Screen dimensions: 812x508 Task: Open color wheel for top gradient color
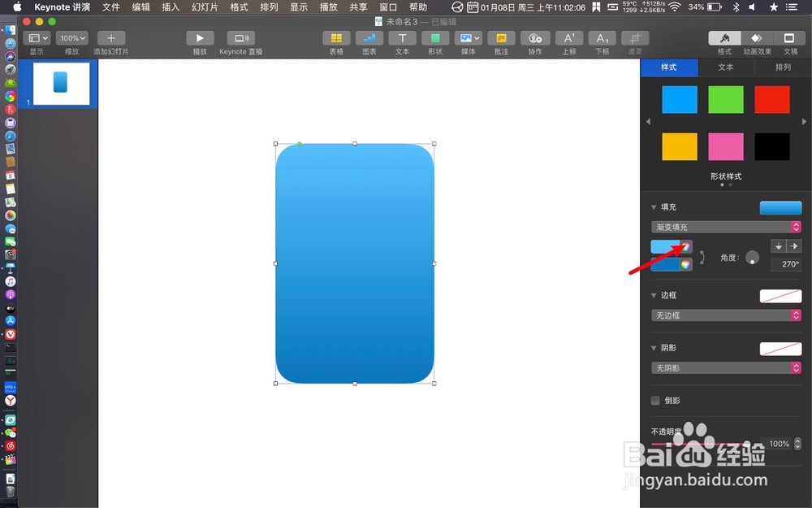tap(685, 247)
